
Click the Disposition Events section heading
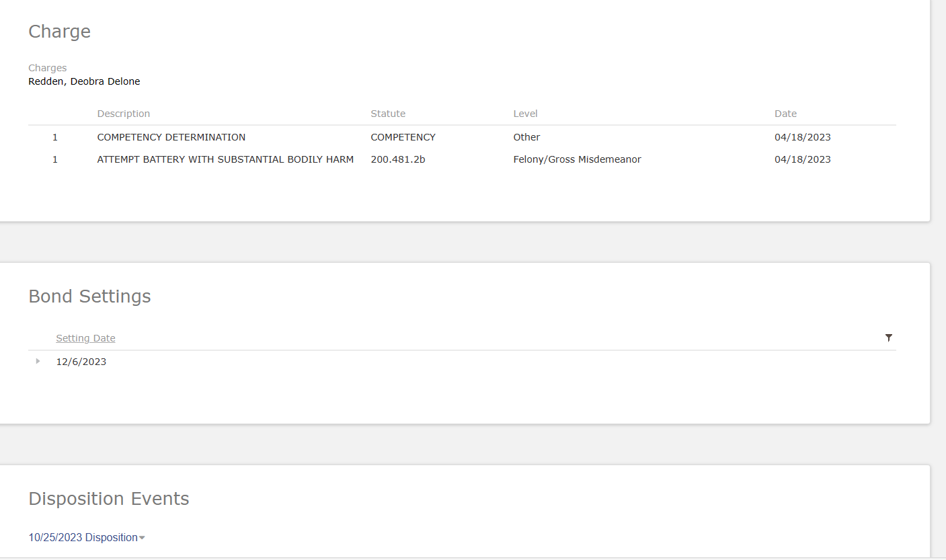point(109,499)
